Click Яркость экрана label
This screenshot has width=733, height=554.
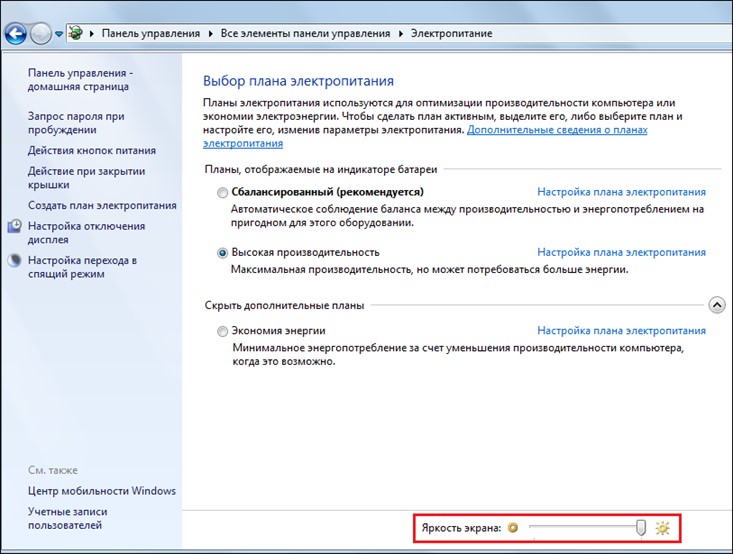pyautogui.click(x=461, y=528)
